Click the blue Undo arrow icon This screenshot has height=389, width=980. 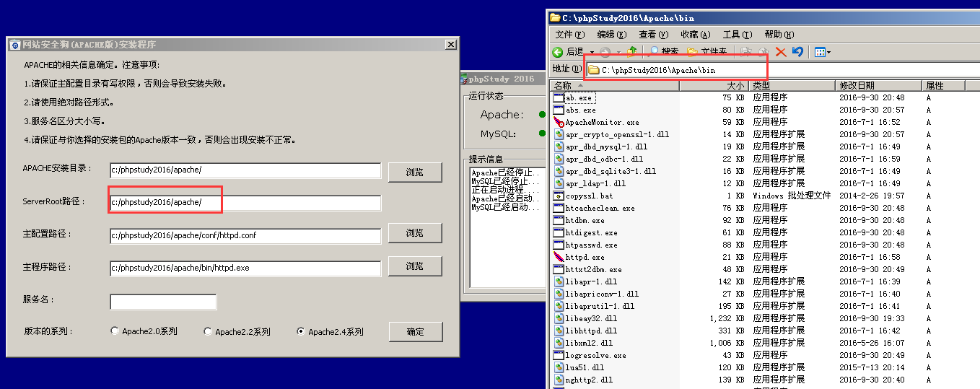tap(797, 52)
